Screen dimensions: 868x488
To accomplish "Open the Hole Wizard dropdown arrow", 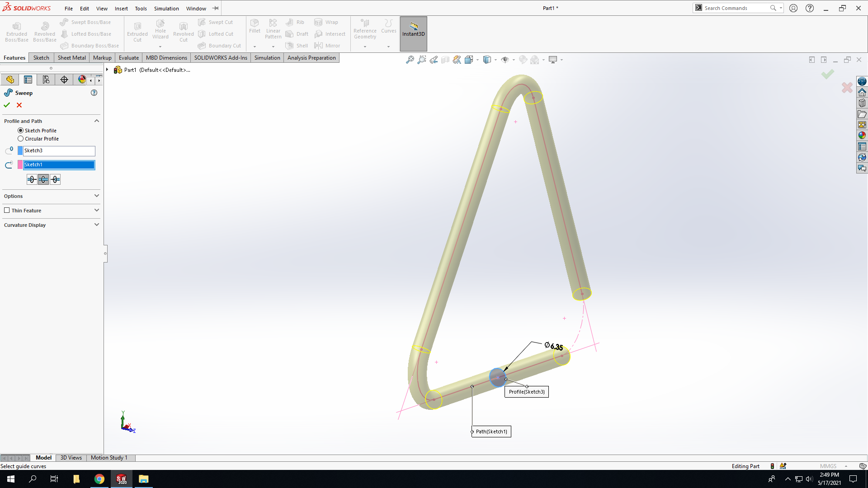I will click(160, 47).
